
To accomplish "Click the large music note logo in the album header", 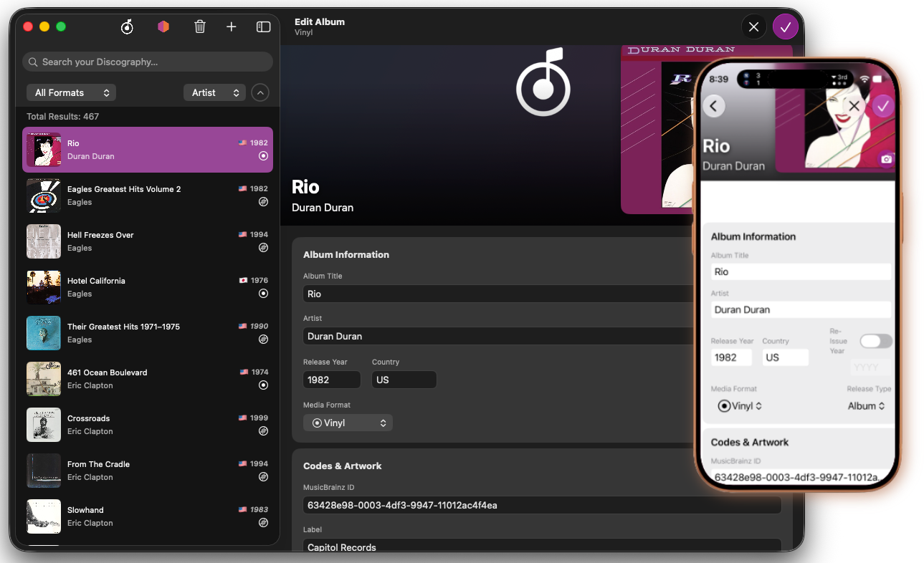I will click(543, 82).
